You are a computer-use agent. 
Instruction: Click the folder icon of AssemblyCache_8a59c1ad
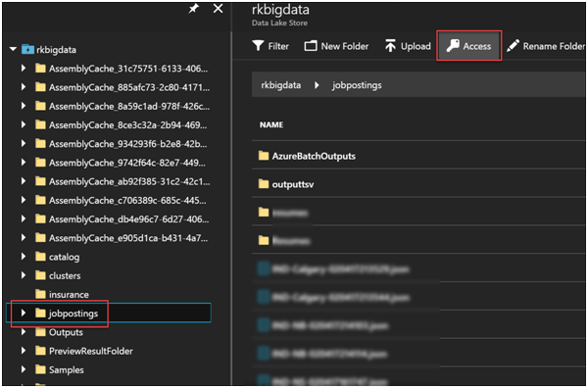[40, 106]
